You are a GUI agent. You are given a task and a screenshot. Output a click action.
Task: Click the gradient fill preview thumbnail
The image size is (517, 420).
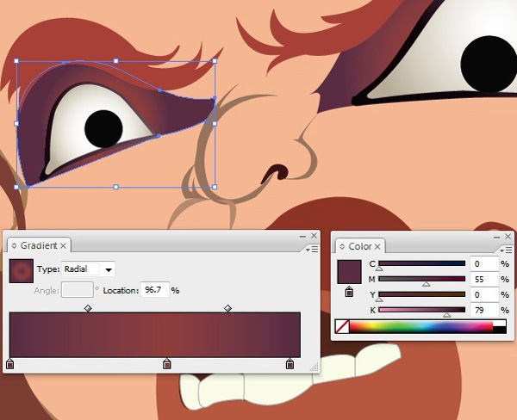point(22,271)
